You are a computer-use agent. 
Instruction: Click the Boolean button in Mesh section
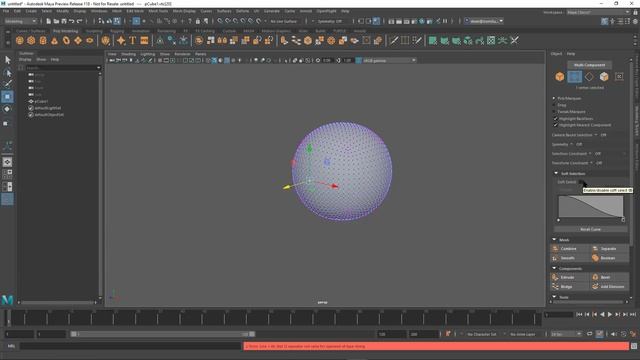pos(610,258)
